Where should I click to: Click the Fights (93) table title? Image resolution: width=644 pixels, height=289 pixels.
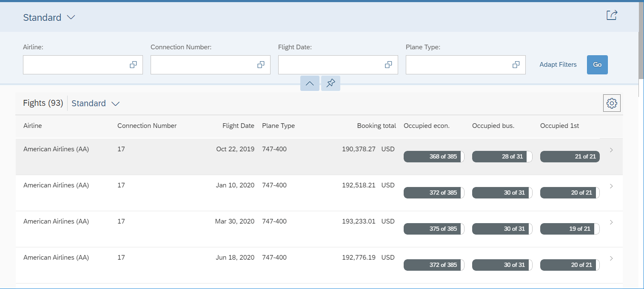(43, 103)
